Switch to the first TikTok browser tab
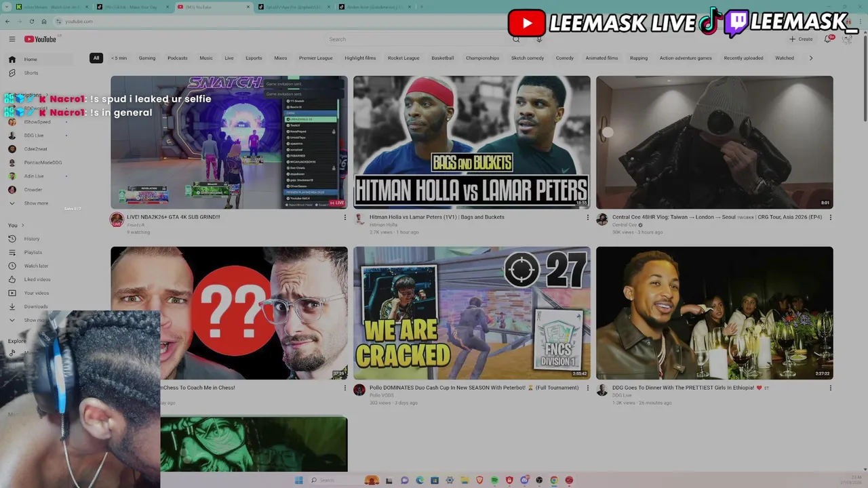Image resolution: width=868 pixels, height=488 pixels. click(x=132, y=7)
